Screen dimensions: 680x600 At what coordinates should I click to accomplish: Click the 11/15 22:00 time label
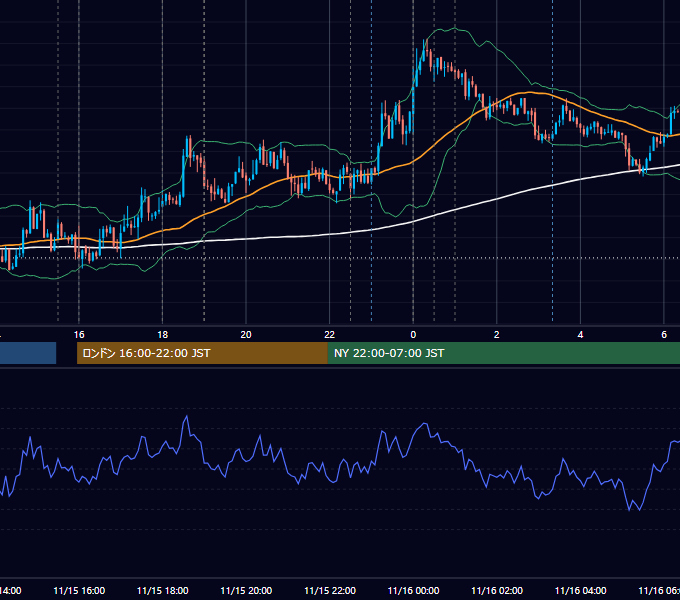(x=330, y=591)
